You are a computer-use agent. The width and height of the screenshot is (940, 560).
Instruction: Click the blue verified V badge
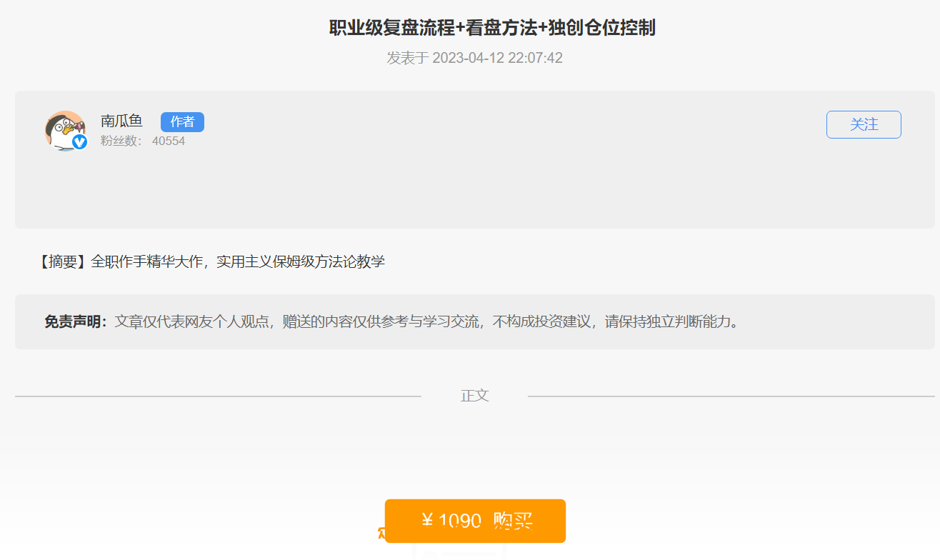pos(80,142)
